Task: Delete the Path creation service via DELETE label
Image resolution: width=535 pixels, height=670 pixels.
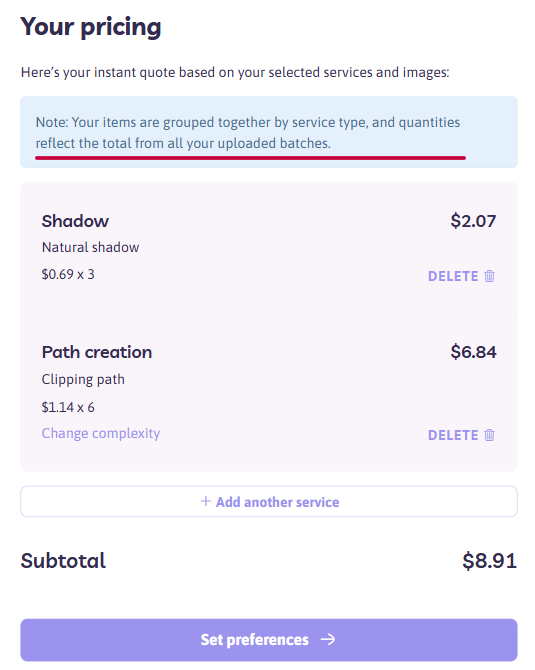Action: [x=453, y=435]
